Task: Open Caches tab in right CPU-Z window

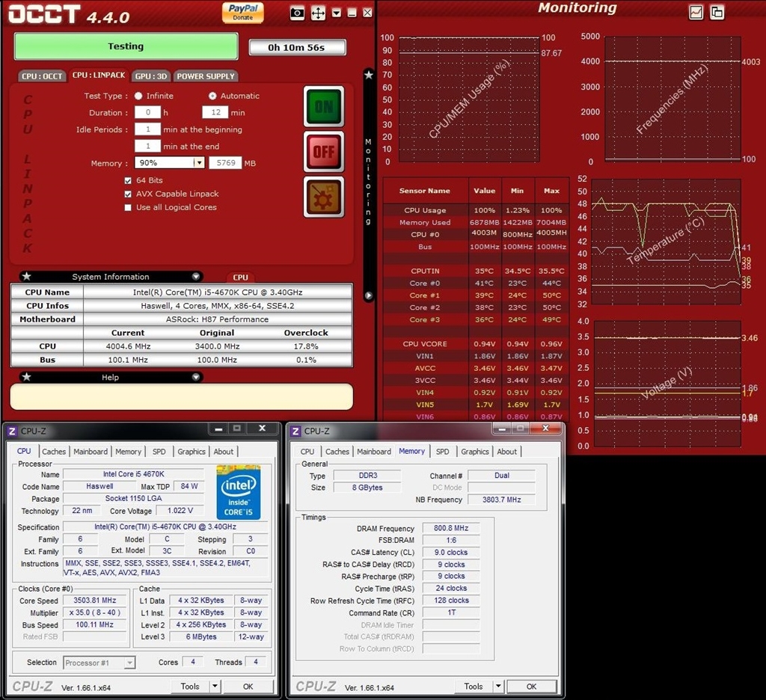Action: coord(337,452)
